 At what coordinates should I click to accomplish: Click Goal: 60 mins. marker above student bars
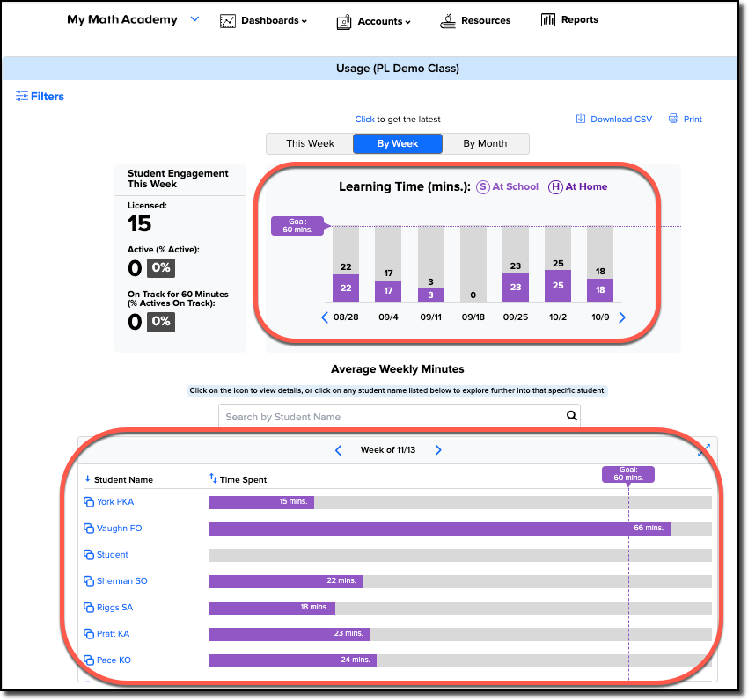click(x=628, y=474)
